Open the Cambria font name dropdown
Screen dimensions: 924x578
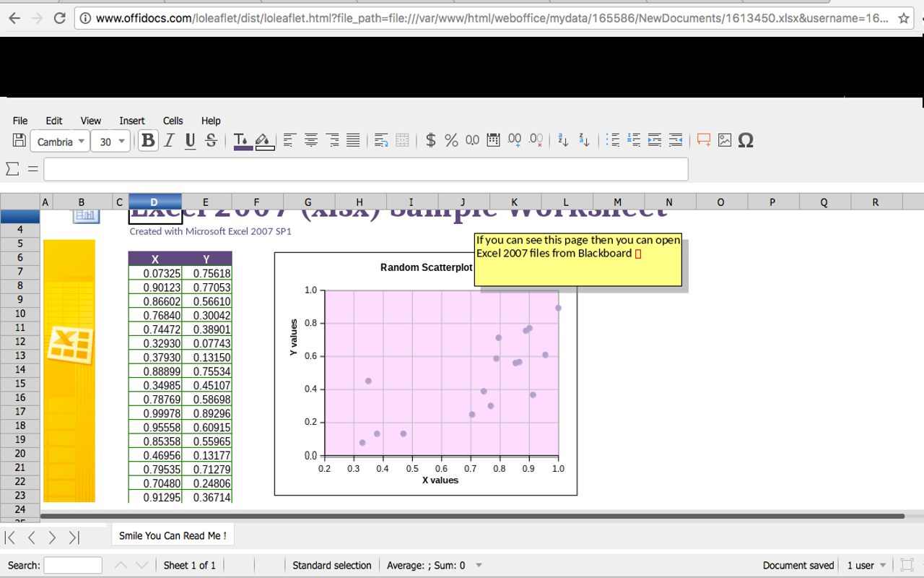pyautogui.click(x=61, y=142)
